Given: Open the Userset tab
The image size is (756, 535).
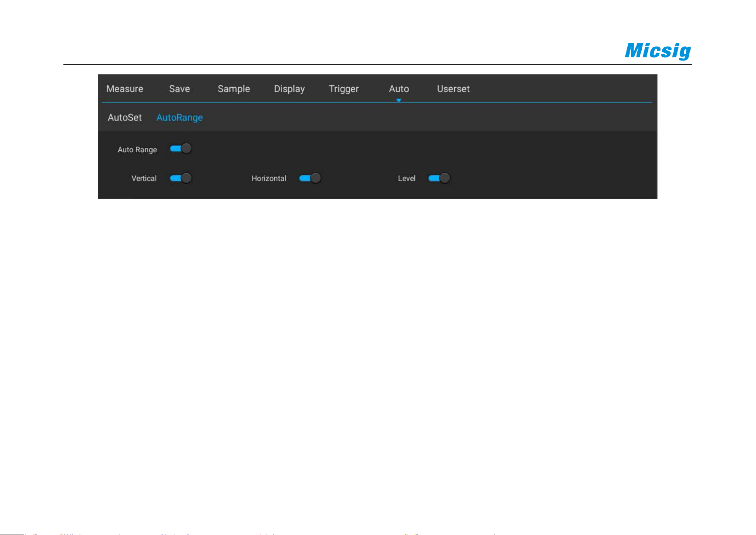Looking at the screenshot, I should tap(453, 89).
